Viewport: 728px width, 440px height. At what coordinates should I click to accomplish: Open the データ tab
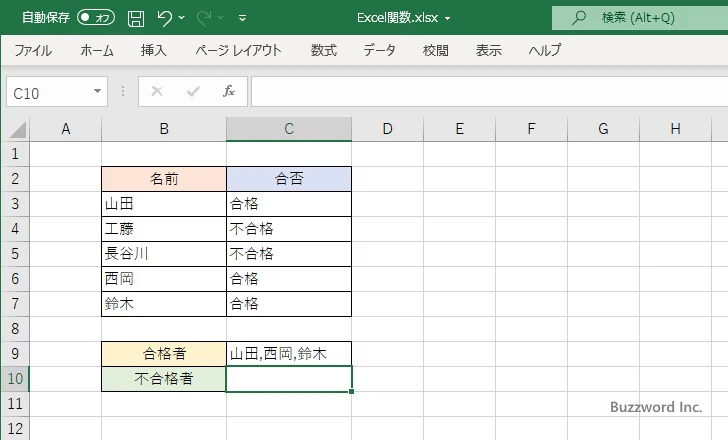click(379, 50)
